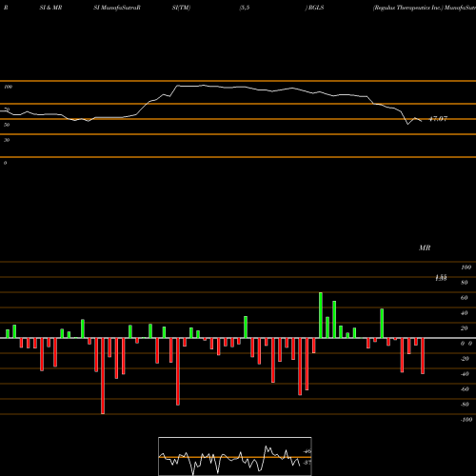This screenshot has width=476, height=476.
Task: Select the 'SI & MR' header text
Action: [50, 8]
